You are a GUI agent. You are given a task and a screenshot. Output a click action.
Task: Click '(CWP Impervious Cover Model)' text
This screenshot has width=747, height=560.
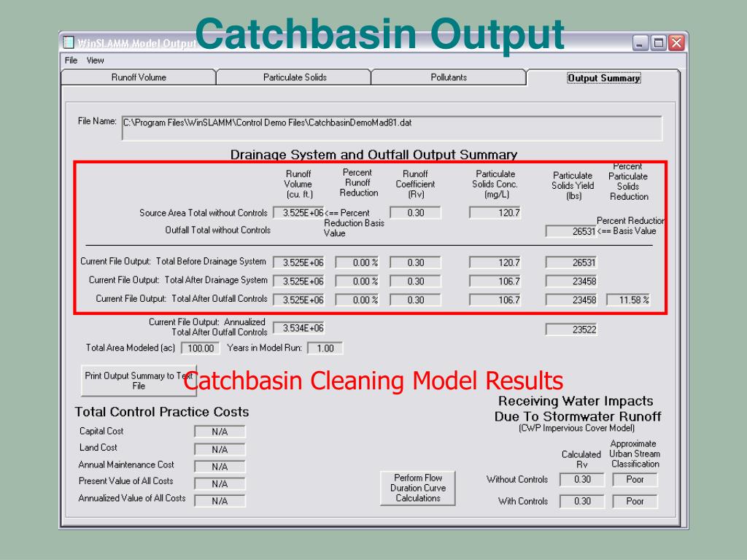pos(576,428)
